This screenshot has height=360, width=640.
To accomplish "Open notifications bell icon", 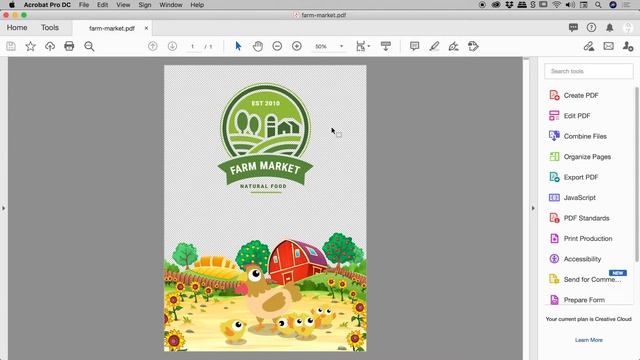I will pyautogui.click(x=609, y=27).
